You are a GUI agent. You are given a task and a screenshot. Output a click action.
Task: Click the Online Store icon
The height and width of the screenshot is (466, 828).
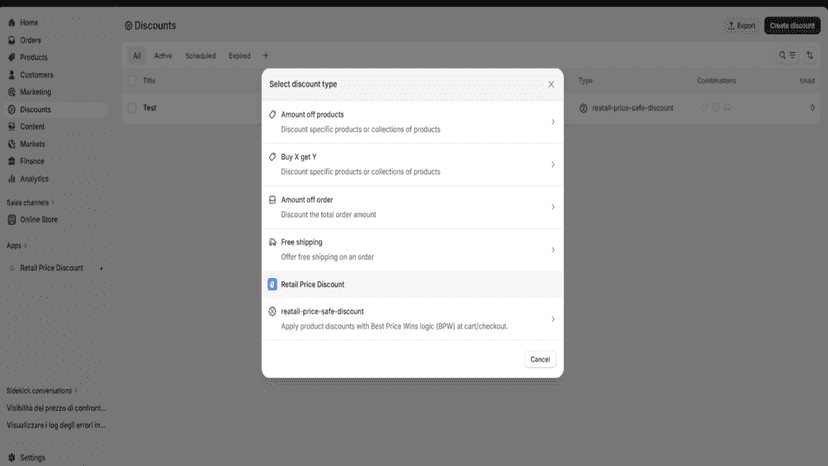12,219
